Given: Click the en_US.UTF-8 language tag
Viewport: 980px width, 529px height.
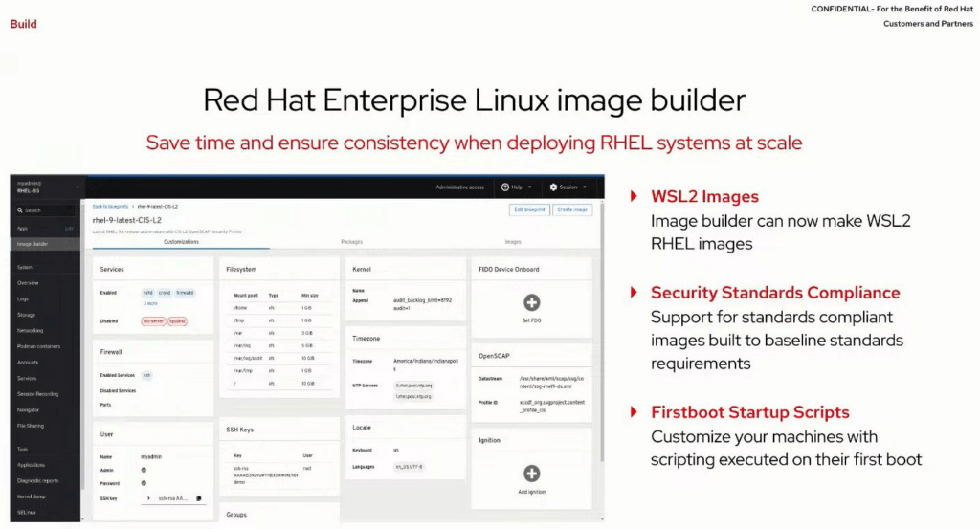Looking at the screenshot, I should pos(409,467).
